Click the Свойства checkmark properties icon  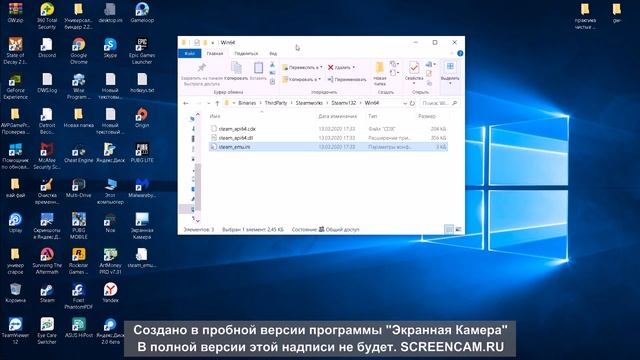[x=413, y=68]
